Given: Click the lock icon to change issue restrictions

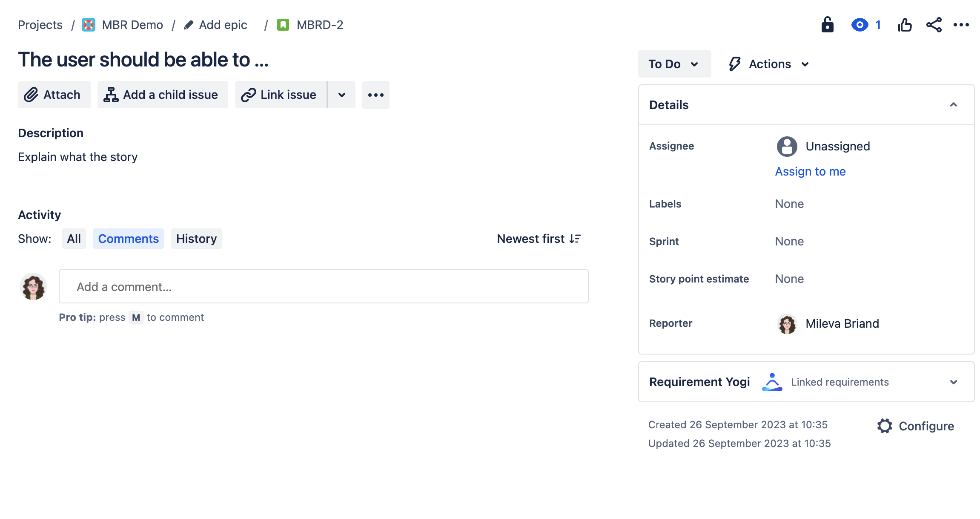Looking at the screenshot, I should [x=826, y=25].
